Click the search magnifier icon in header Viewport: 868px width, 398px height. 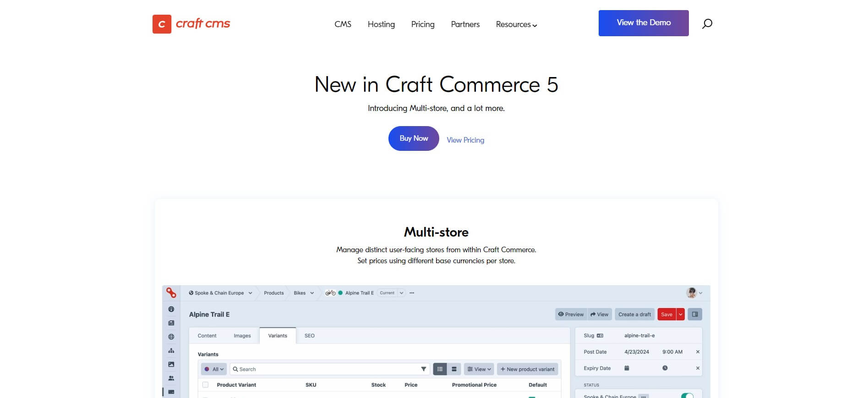[x=707, y=23]
